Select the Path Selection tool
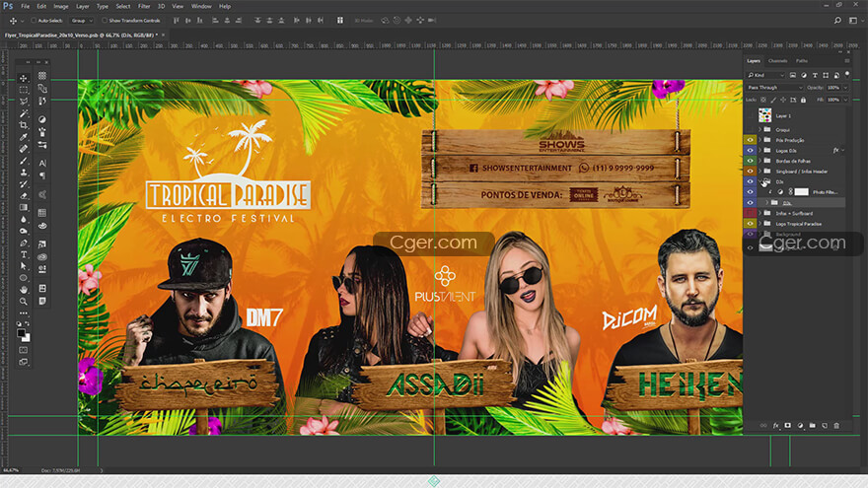 coord(24,266)
